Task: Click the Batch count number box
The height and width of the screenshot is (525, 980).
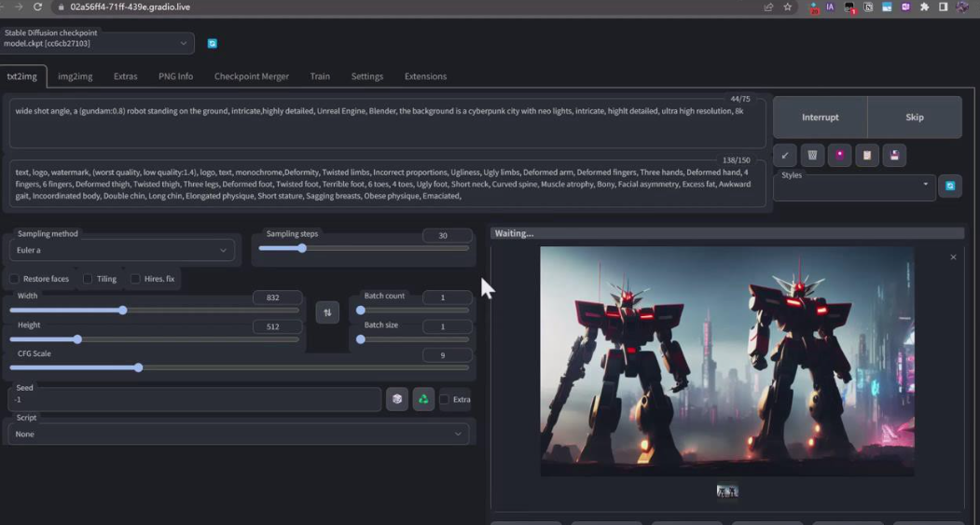Action: coord(447,297)
